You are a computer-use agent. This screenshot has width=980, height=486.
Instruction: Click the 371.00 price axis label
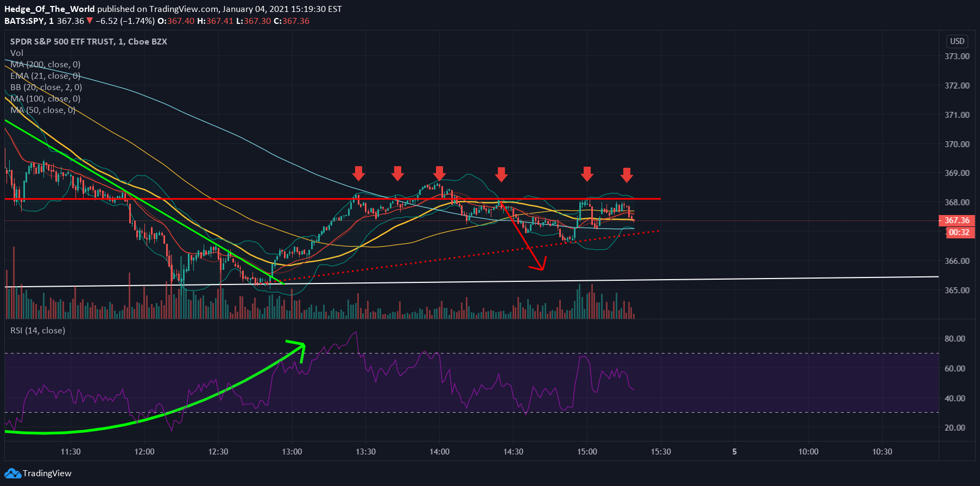tap(957, 115)
